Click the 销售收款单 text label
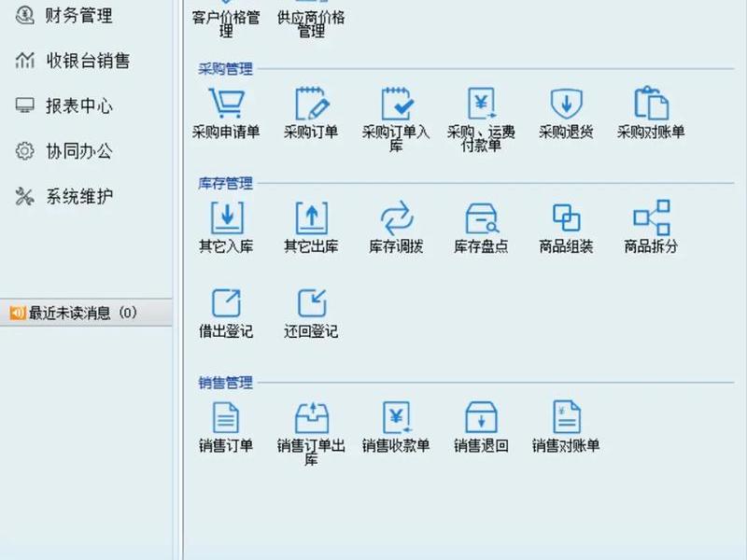The width and height of the screenshot is (747, 560). coord(396,446)
